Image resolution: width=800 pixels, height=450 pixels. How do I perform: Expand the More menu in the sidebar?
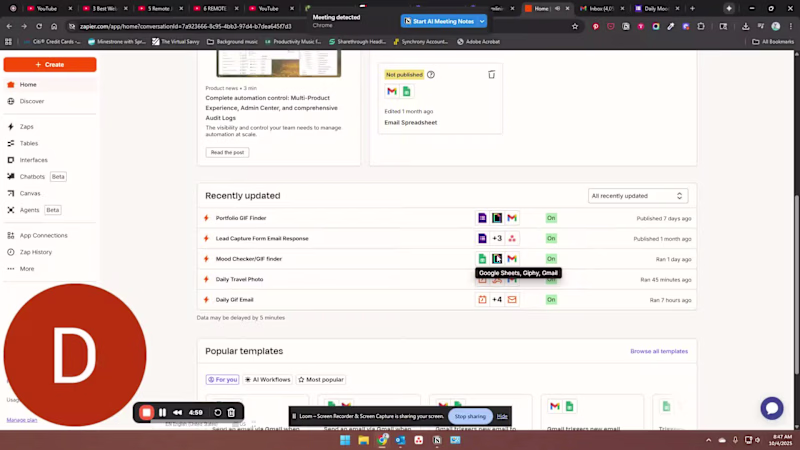pyautogui.click(x=49, y=269)
